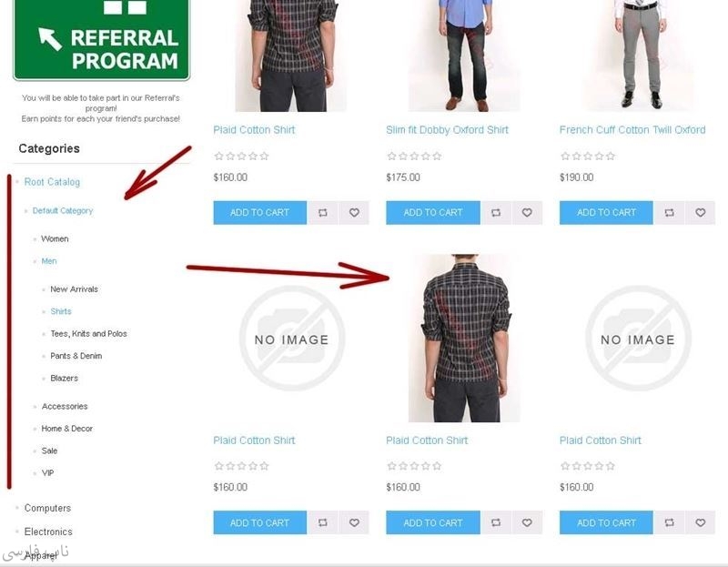Click compare icon of bottom-middle Plaid Cotton Shirt

click(496, 523)
